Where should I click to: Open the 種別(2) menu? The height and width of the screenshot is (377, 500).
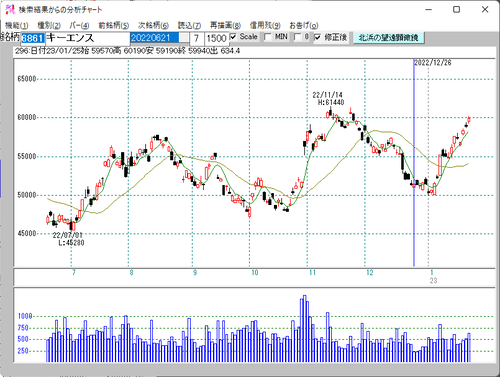[x=49, y=25]
